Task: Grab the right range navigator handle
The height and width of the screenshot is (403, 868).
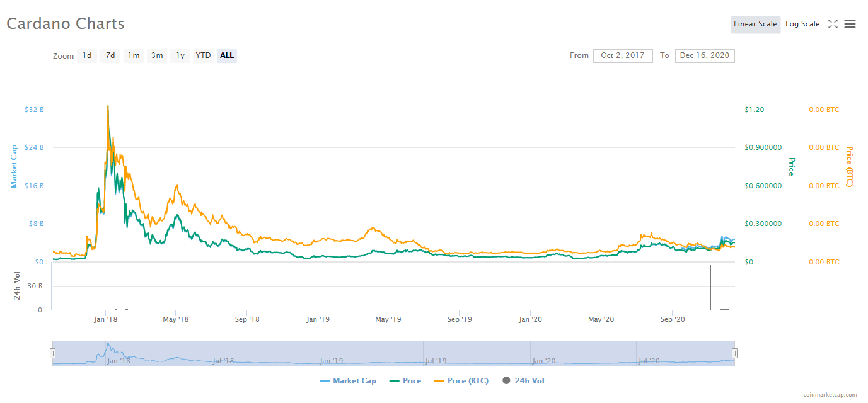Action: pos(734,353)
